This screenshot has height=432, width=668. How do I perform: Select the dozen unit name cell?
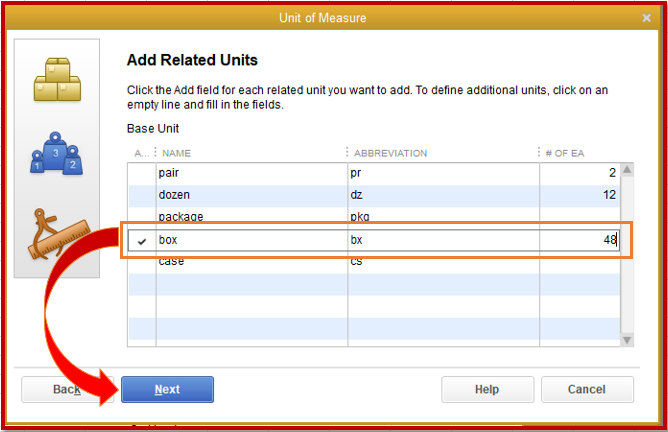pos(252,196)
